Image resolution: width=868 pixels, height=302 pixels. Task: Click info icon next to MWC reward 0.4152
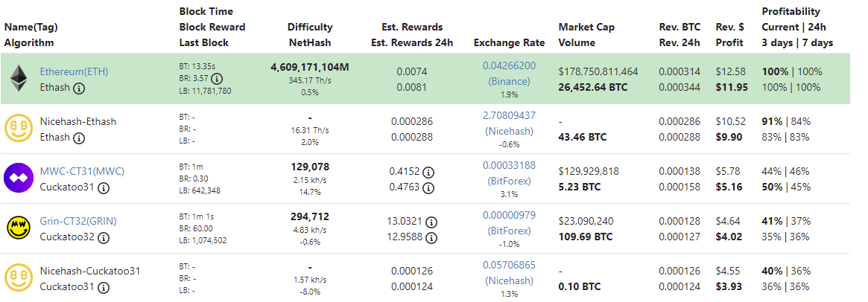pyautogui.click(x=428, y=172)
